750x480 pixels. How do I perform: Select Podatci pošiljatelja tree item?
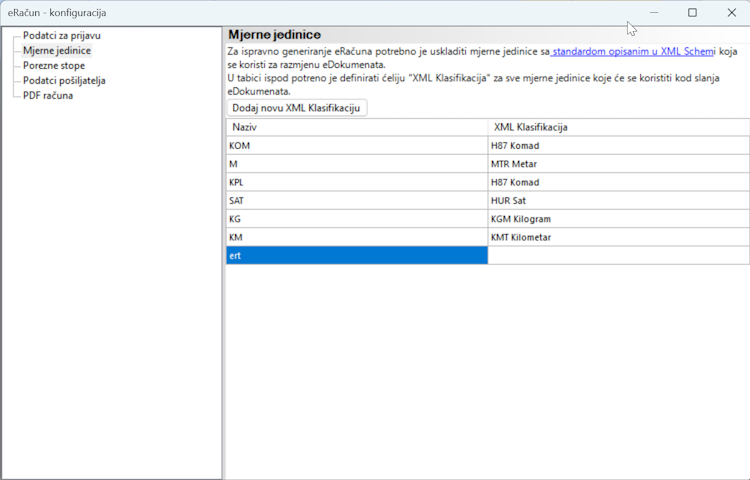coord(64,80)
